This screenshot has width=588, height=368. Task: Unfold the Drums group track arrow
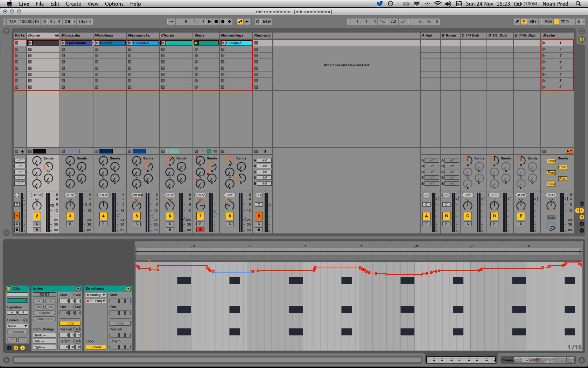click(57, 35)
